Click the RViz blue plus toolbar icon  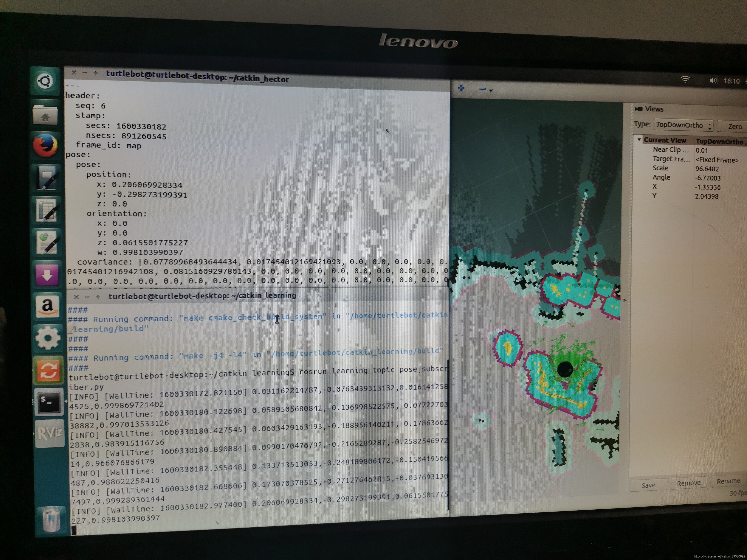pos(461,88)
